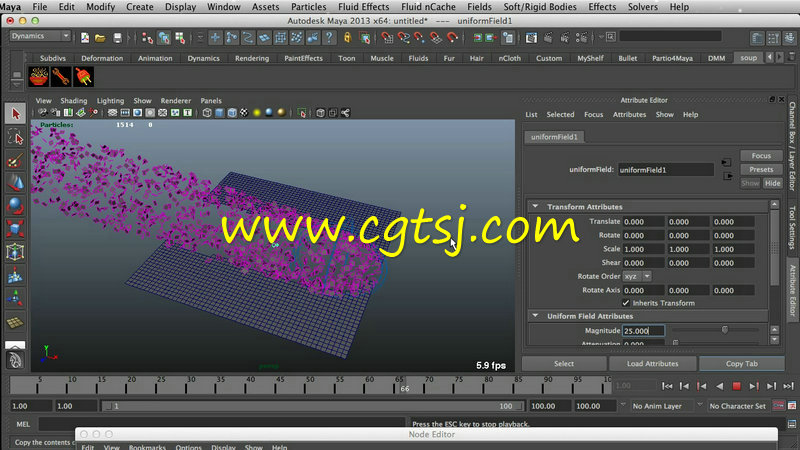The image size is (800, 450).
Task: Open the No Anim Layer dropdown
Action: pyautogui.click(x=662, y=406)
